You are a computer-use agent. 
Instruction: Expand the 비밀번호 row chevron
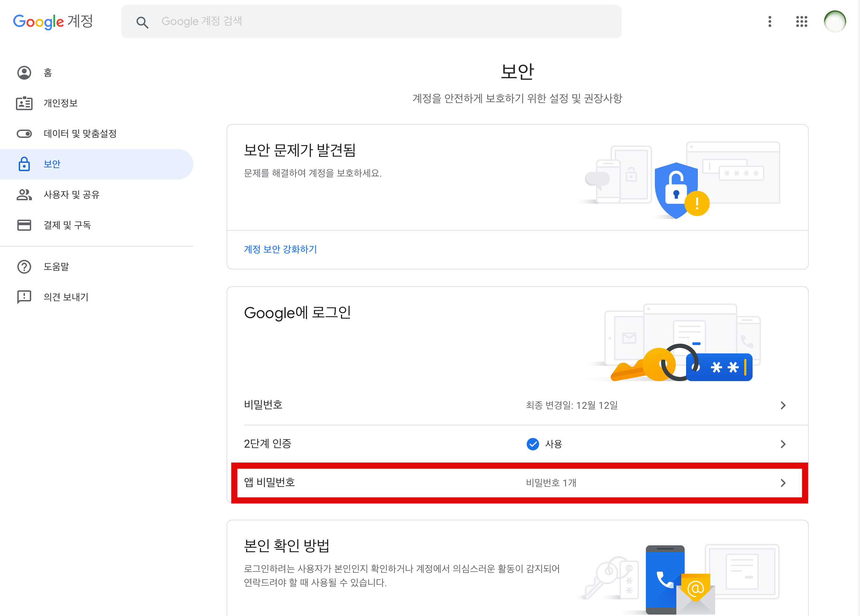click(783, 405)
